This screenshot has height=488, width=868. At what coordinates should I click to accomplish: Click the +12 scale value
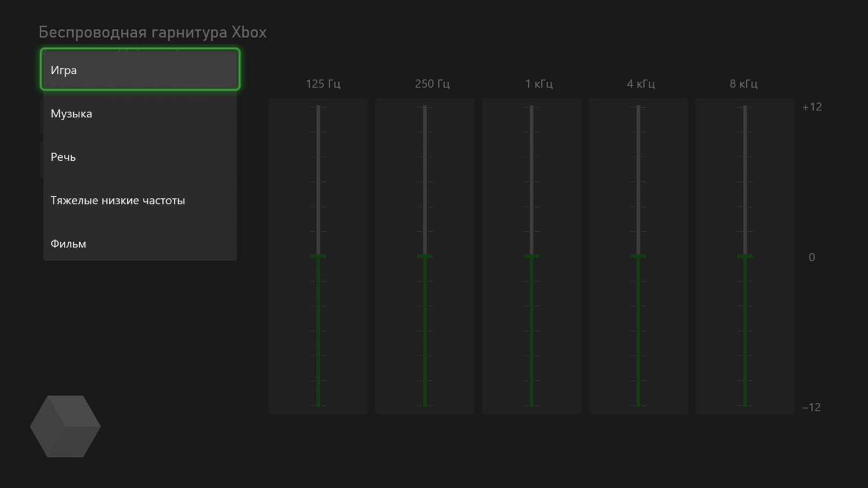pos(812,107)
